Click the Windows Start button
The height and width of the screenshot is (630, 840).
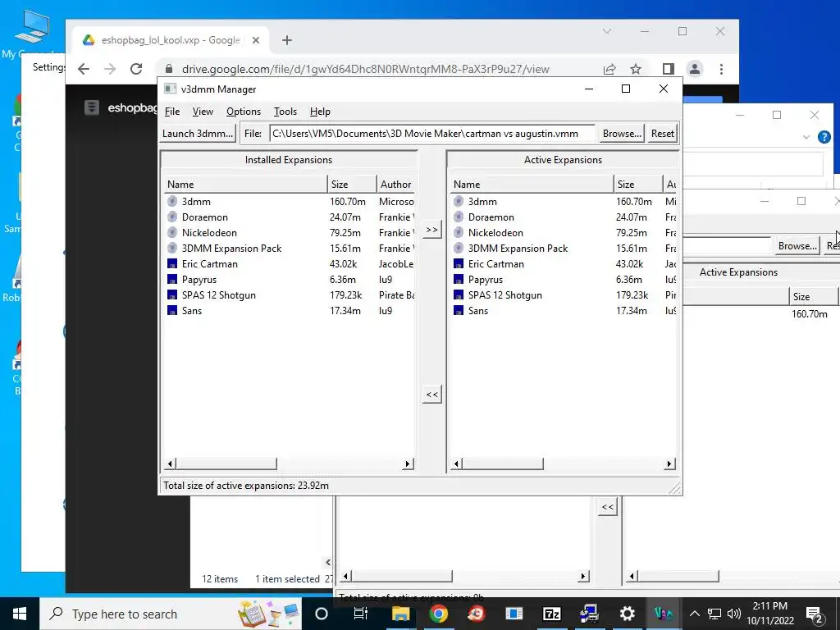click(20, 614)
